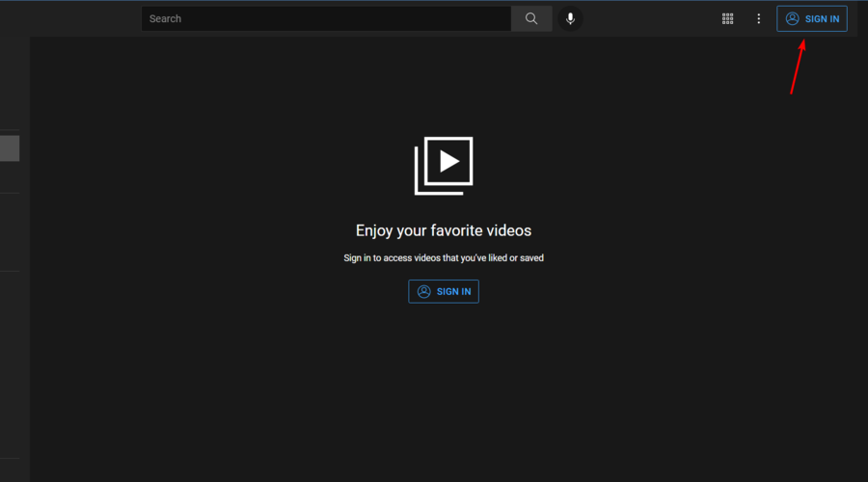868x482 pixels.
Task: Click the "Enjoy your favorite videos" heading
Action: coord(444,230)
